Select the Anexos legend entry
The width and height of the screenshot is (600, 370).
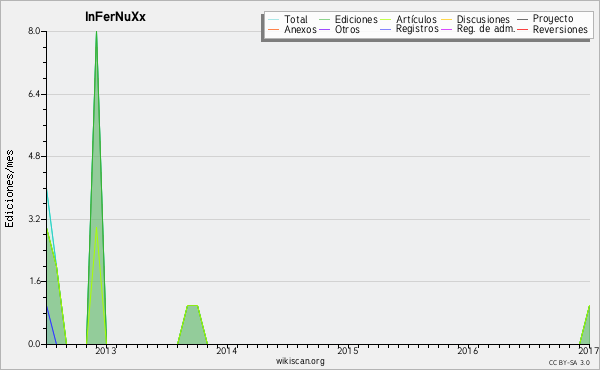point(300,29)
